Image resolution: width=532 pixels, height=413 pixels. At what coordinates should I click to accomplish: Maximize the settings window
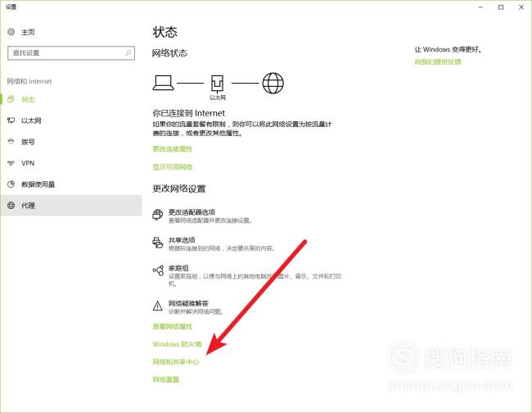pos(501,7)
